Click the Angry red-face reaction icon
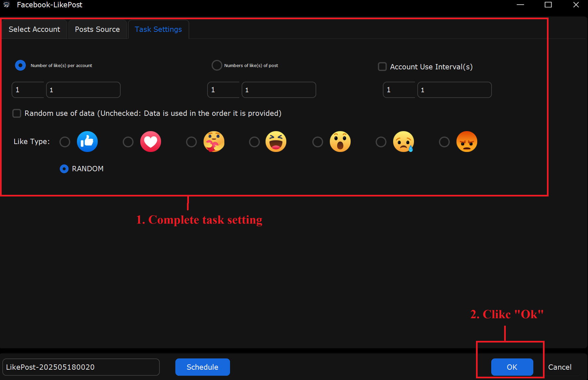This screenshot has width=588, height=380. tap(467, 142)
